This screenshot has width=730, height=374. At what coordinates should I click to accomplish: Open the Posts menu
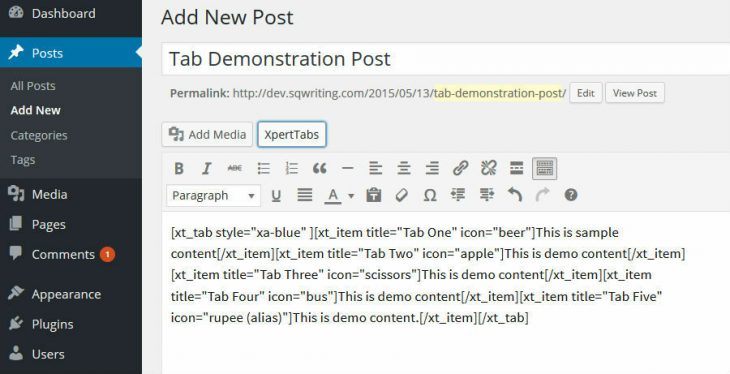pyautogui.click(x=70, y=53)
